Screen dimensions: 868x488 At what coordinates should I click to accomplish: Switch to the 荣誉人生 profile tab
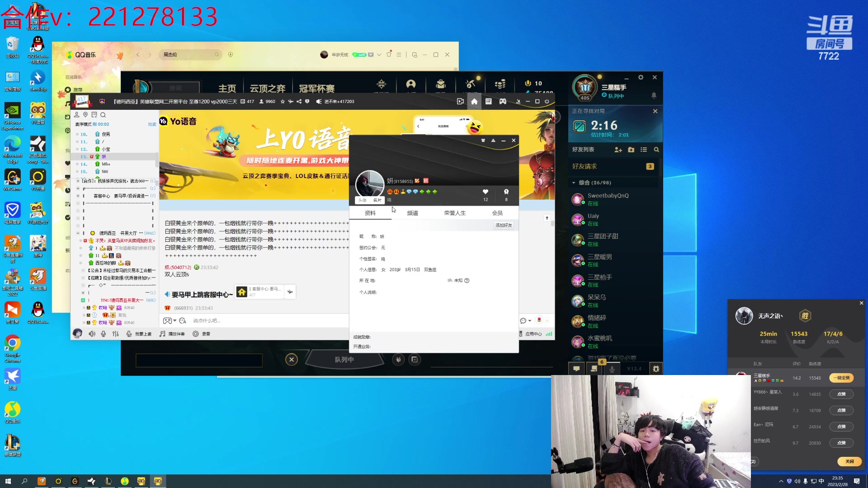click(x=455, y=213)
